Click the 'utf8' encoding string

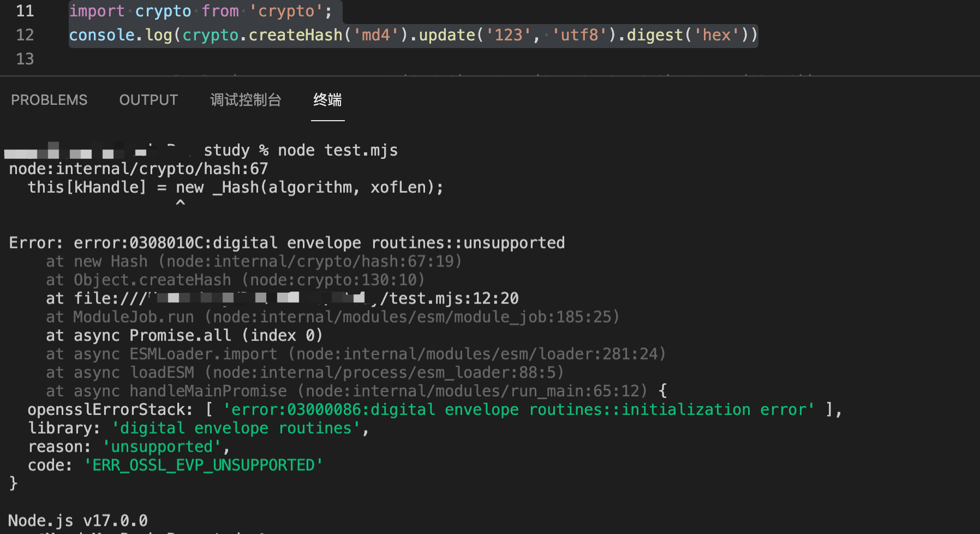click(579, 35)
